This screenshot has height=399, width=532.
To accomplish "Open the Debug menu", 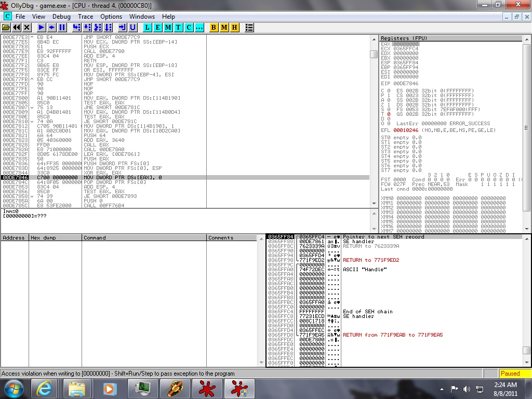I will pos(61,17).
